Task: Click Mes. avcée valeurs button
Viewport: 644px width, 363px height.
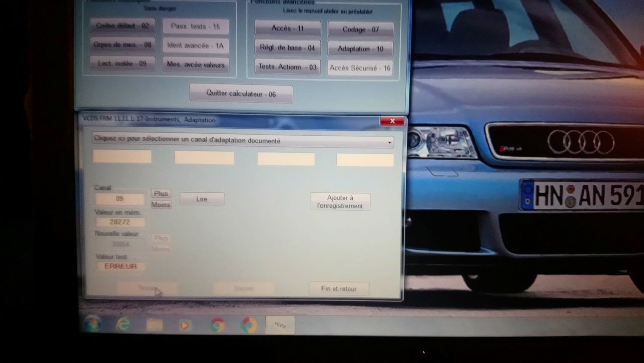Action: [196, 65]
